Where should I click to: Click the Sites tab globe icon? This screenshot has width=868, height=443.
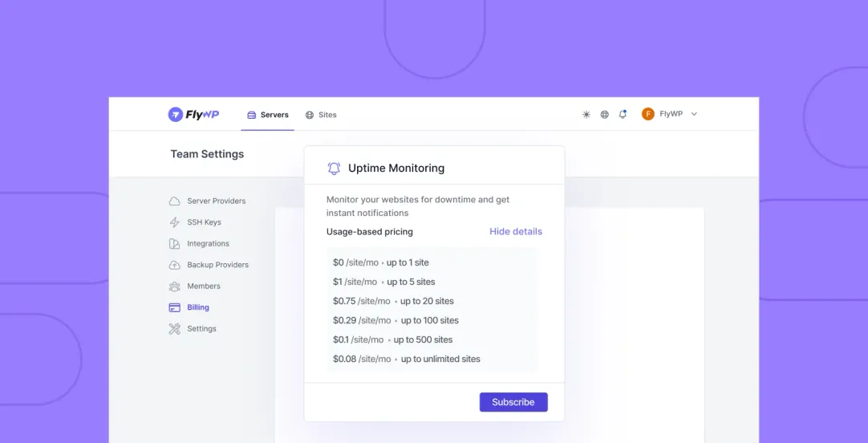[310, 116]
